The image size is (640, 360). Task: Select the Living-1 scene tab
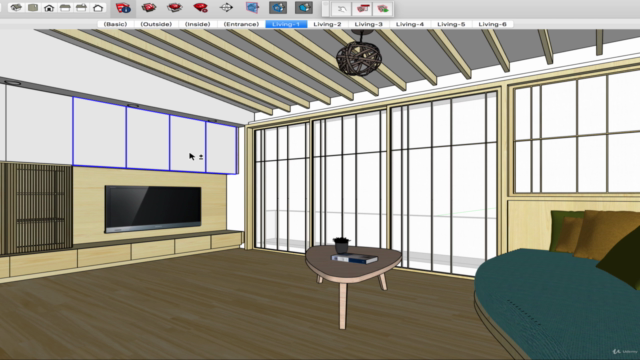[286, 24]
